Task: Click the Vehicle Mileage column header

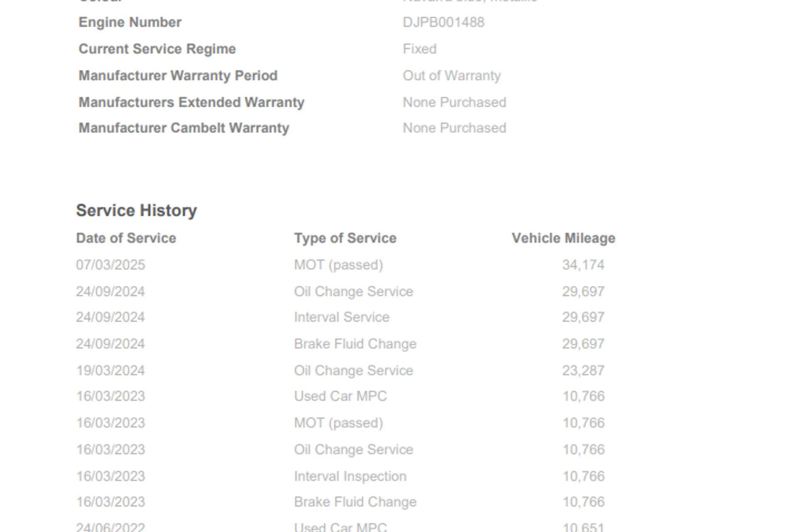Action: (x=563, y=238)
